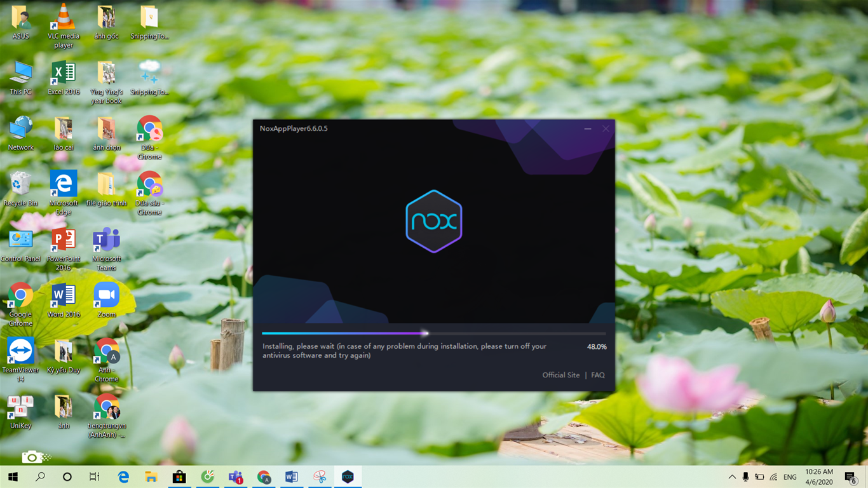Screen dimensions: 868x488
Task: Switch to Chrome on the taskbar
Action: pos(264,477)
